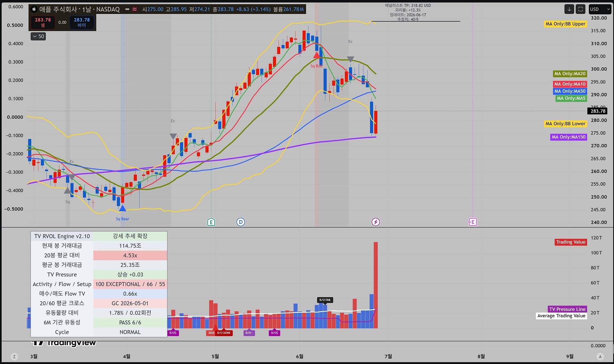Screen dimensions: 614x364
Task: Open the blue dividend D marker
Action: coord(241,222)
